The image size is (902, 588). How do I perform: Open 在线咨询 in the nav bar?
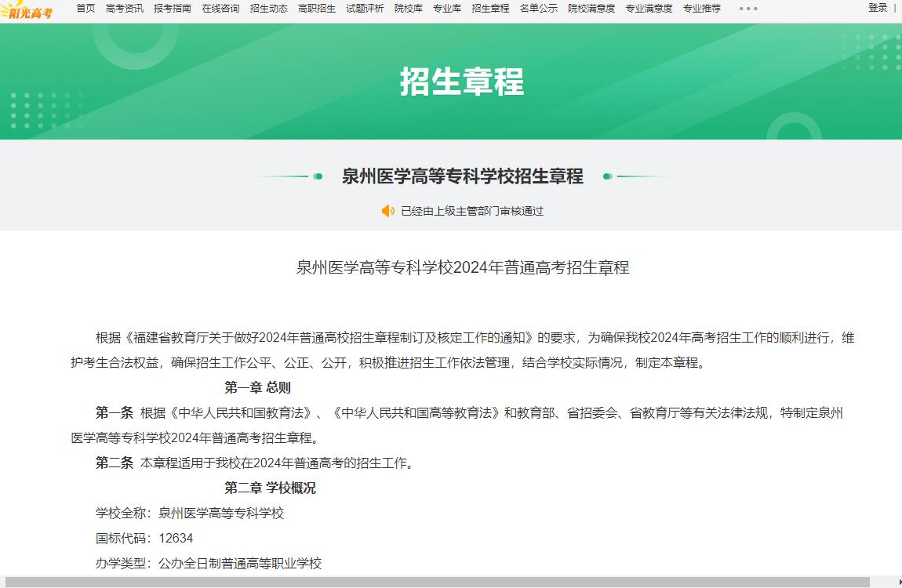click(220, 9)
